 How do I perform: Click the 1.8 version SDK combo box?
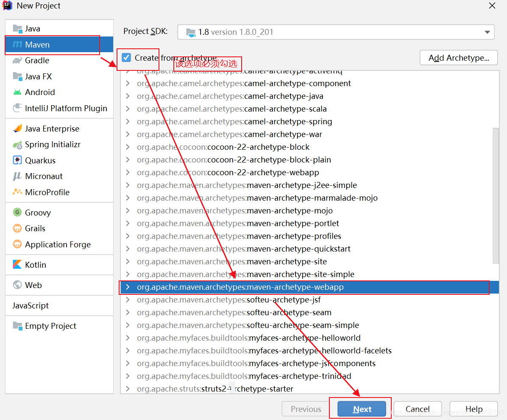[336, 32]
